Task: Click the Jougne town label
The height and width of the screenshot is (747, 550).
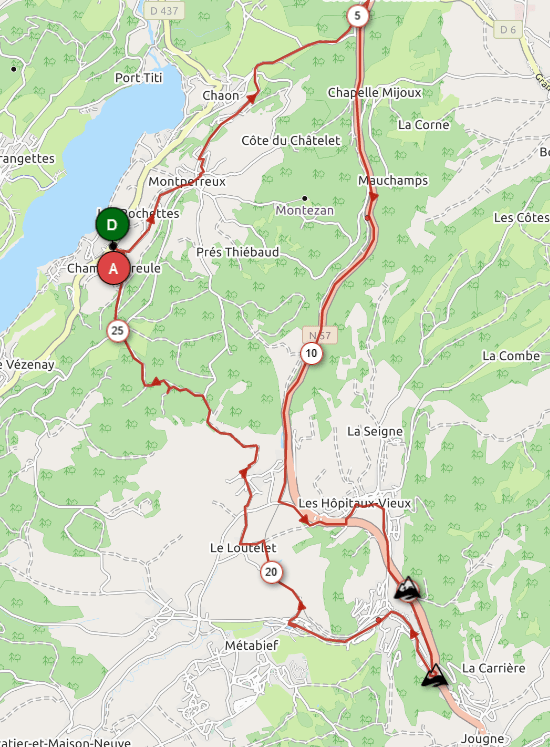Action: 483,739
